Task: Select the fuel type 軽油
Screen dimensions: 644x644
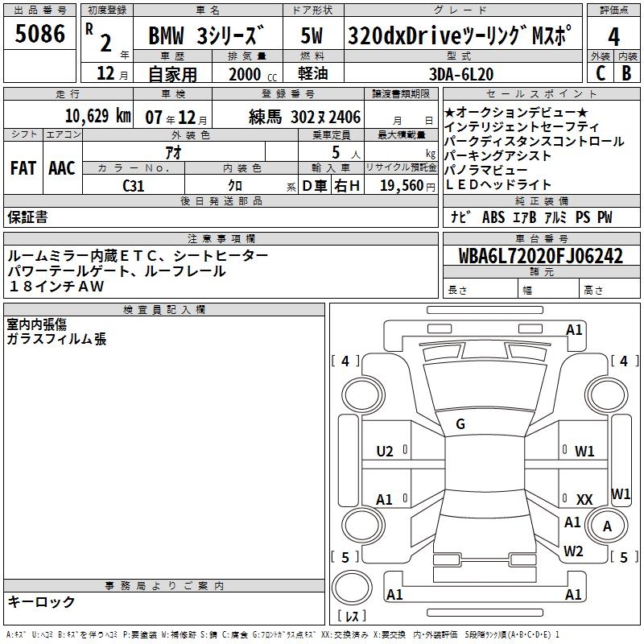Action: tap(313, 73)
